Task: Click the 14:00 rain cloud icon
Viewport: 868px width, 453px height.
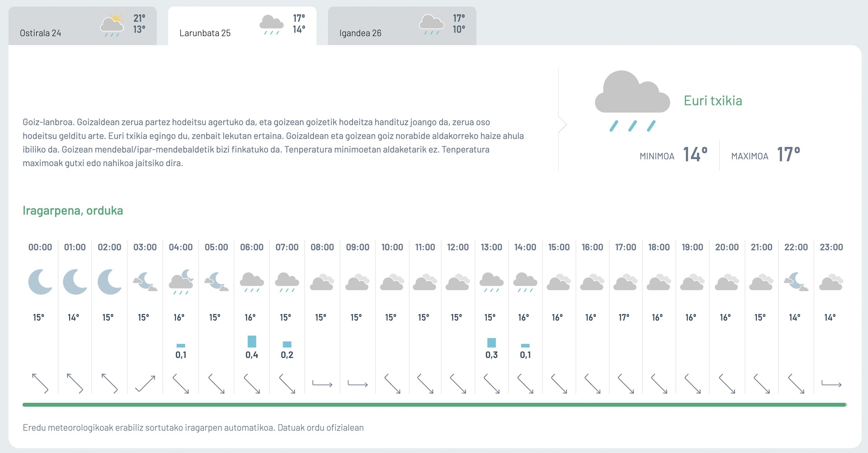Action: (525, 283)
